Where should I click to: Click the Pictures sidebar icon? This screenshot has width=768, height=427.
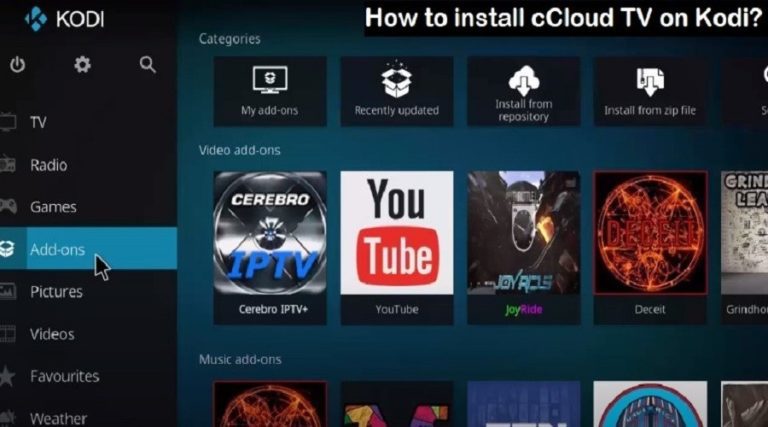(x=8, y=291)
